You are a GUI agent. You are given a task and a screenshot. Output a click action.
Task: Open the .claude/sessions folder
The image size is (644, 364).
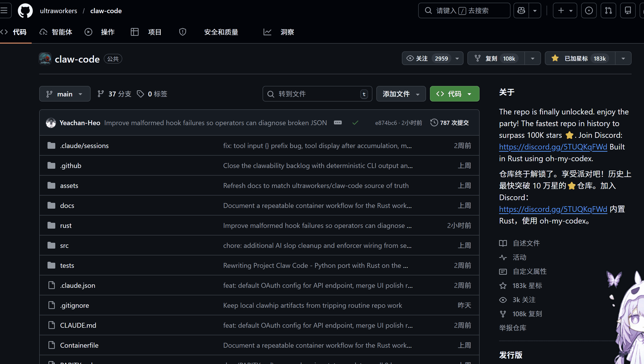coord(84,146)
